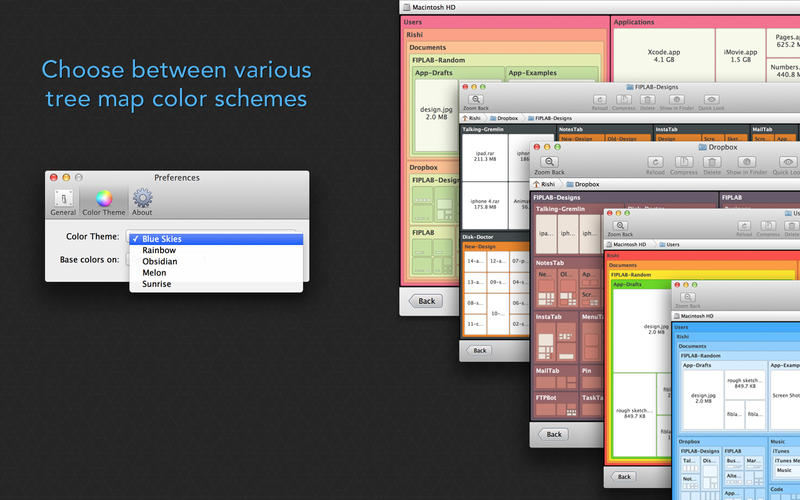Click Reload in the FIPLAB-Designs window toolbar
Screen dimensions: 800x500
[x=599, y=102]
